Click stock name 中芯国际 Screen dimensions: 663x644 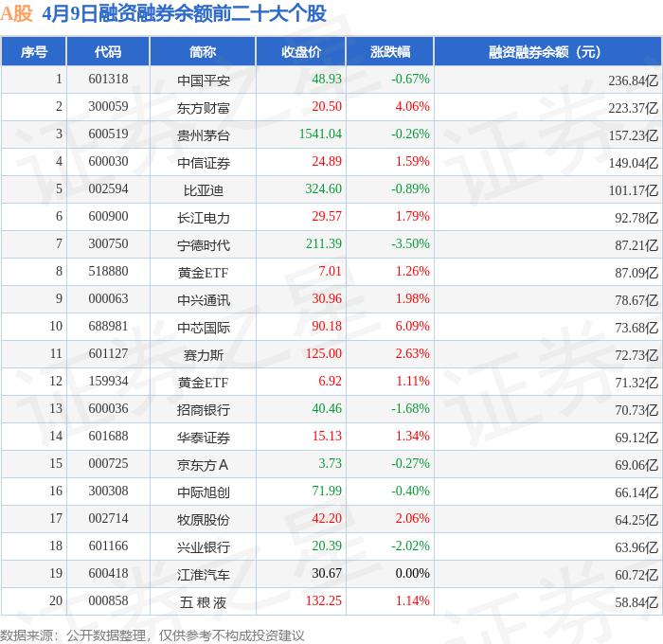204,328
